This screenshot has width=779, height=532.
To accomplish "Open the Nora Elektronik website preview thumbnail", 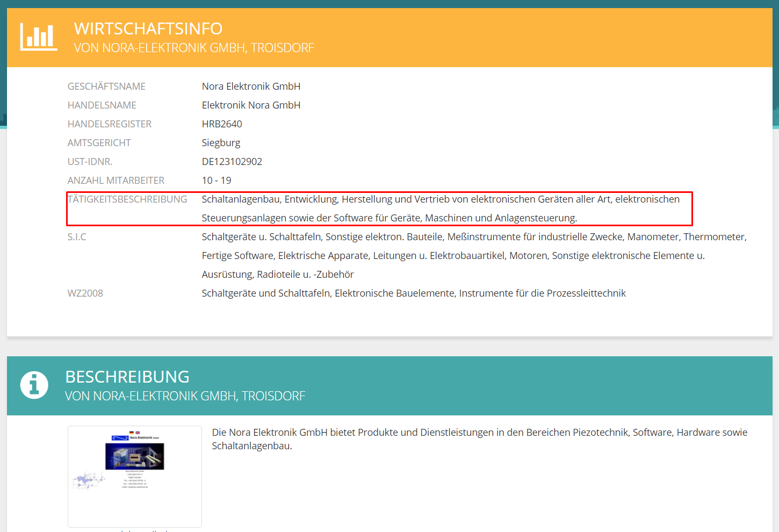I will click(135, 477).
